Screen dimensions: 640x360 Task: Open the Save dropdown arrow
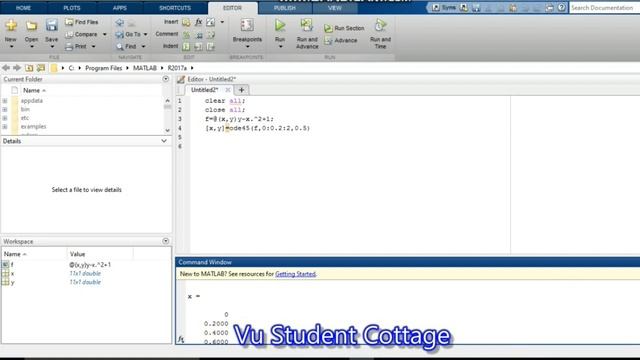coord(52,47)
